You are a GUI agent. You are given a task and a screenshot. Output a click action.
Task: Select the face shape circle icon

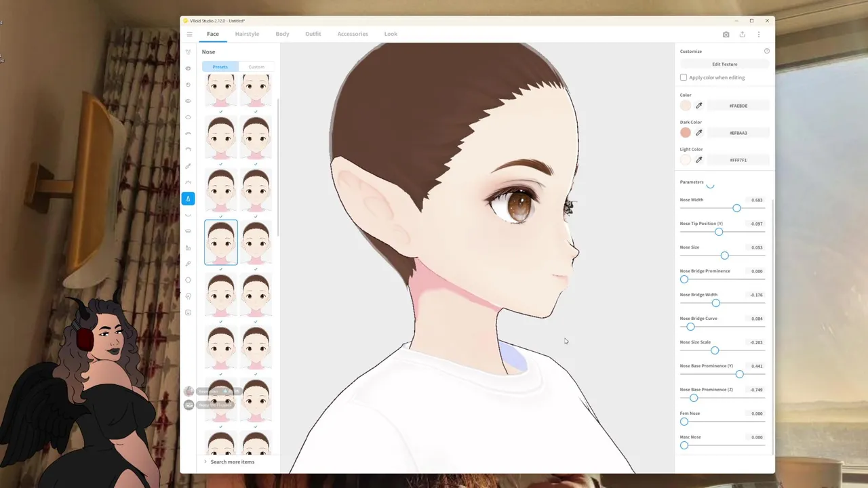[x=189, y=280]
